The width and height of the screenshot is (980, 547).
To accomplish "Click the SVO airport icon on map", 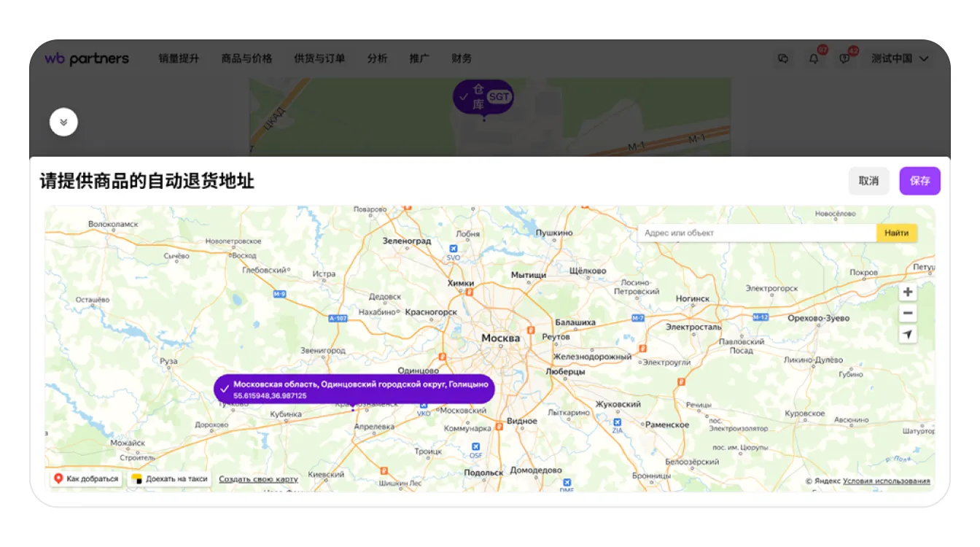I will click(x=454, y=249).
